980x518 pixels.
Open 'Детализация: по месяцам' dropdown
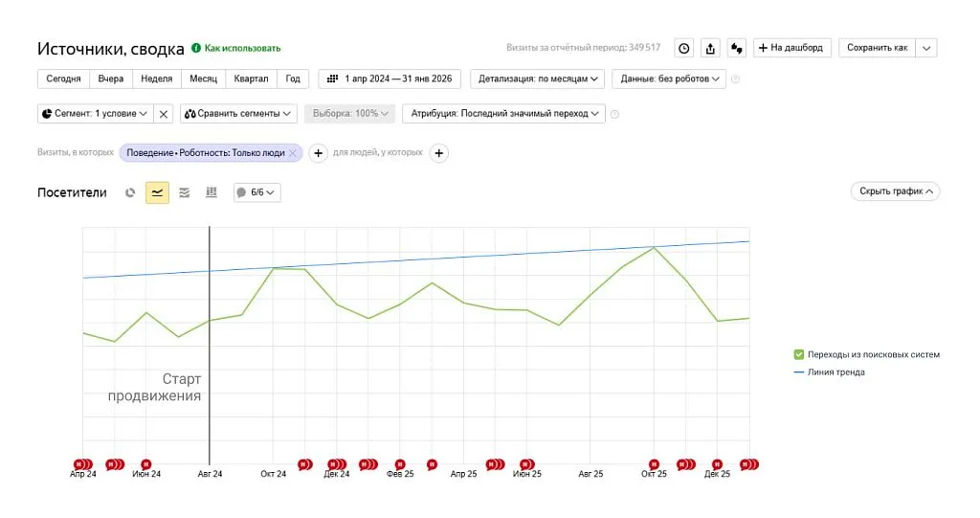tap(539, 79)
